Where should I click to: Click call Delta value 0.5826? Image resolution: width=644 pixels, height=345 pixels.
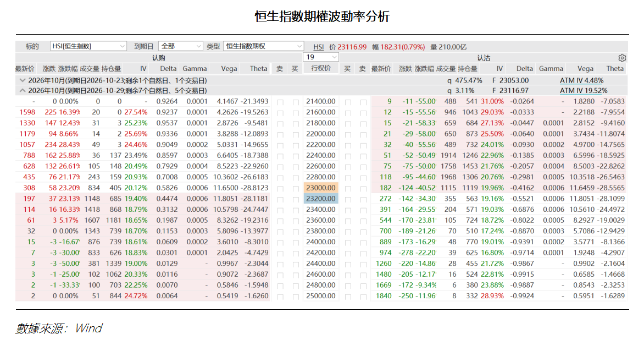tap(166, 188)
